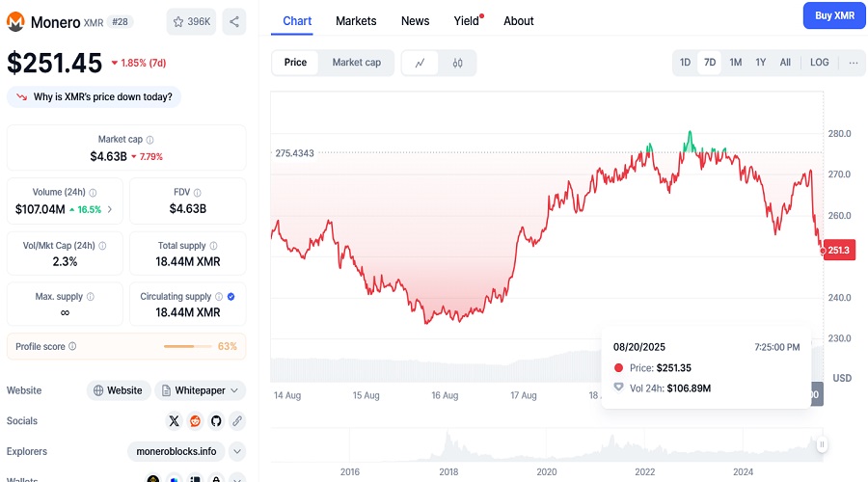868x482 pixels.
Task: Open the About tab
Action: point(519,21)
